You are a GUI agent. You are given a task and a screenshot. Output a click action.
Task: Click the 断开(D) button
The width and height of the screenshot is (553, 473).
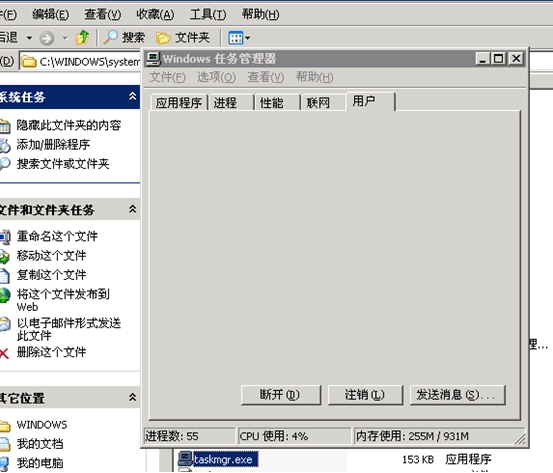[281, 395]
